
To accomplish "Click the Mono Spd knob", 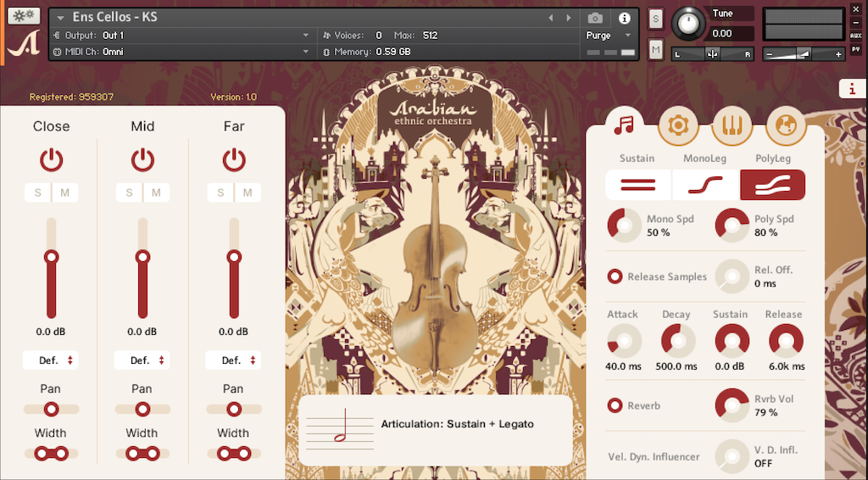I will pos(625,226).
